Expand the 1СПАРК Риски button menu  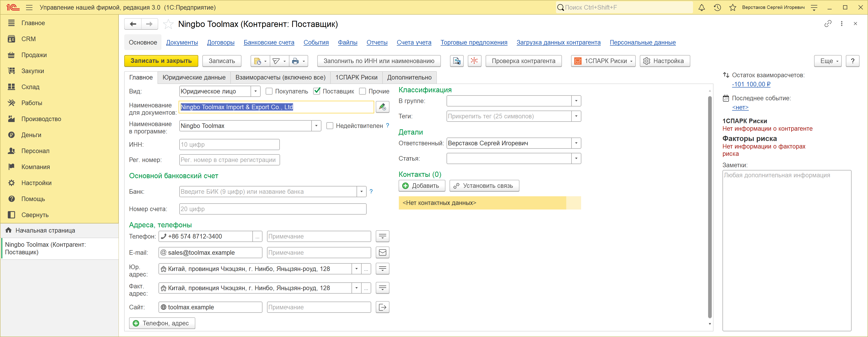click(x=603, y=61)
